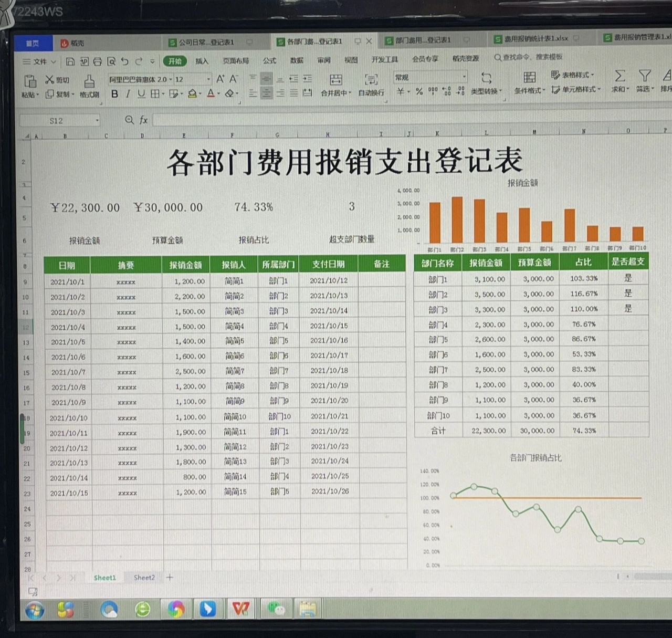Viewport: 672px width, 638px height.
Task: Click the undo arrow icon
Action: click(x=124, y=61)
